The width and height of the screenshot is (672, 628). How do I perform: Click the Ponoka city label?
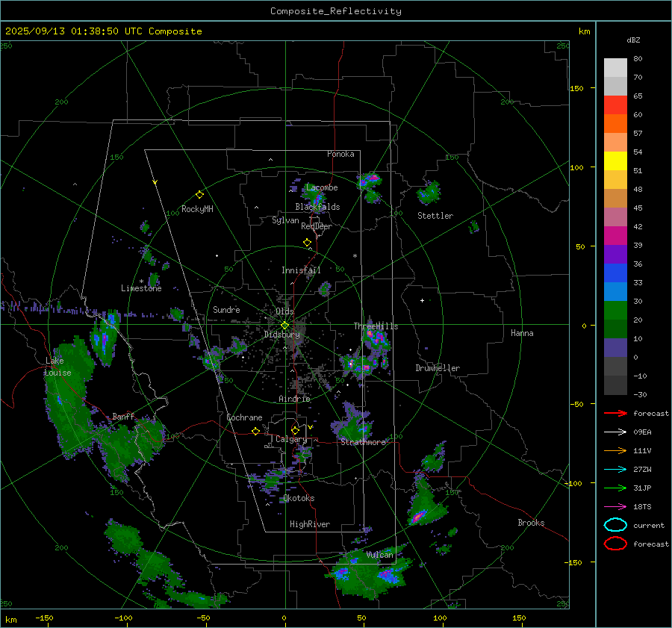point(340,154)
